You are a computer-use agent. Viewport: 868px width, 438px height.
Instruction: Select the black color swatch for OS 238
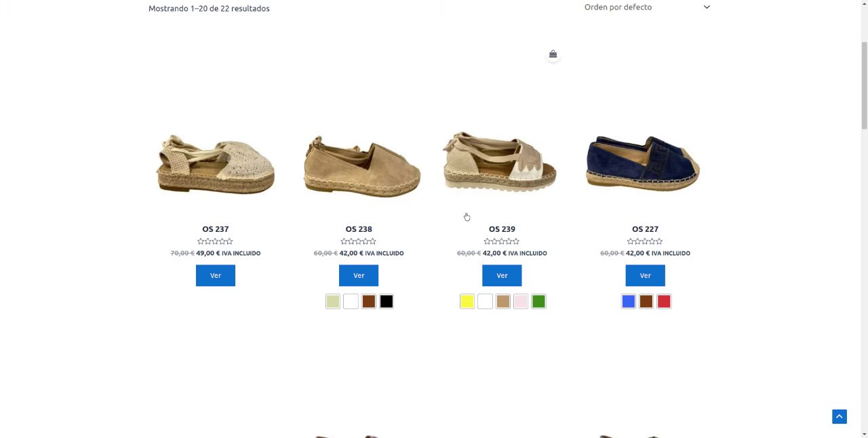coord(387,302)
